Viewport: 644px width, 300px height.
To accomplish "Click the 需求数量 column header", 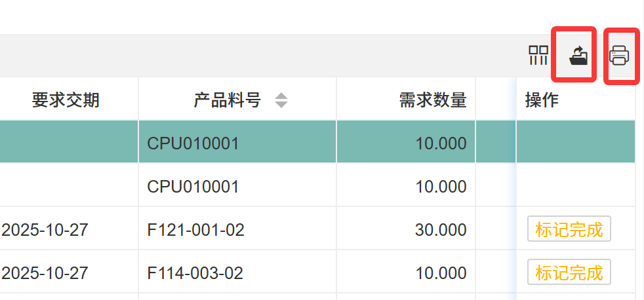I will pos(433,100).
